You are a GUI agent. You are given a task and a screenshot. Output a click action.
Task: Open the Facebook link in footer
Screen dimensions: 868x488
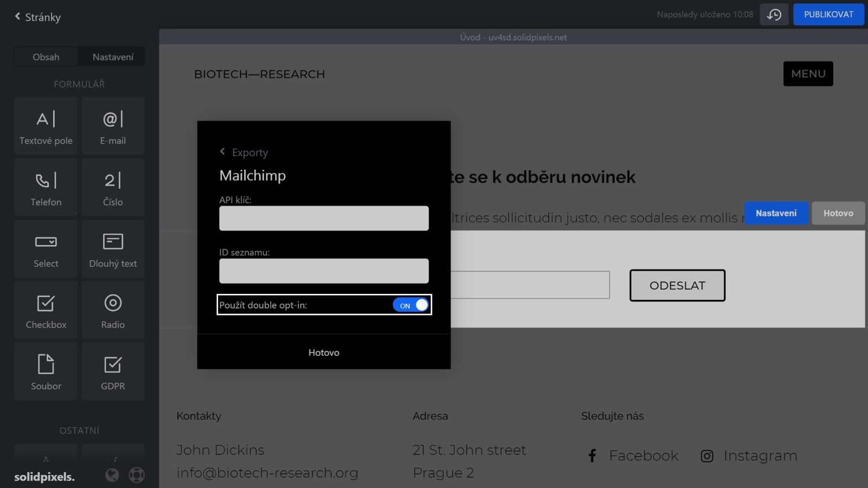(x=631, y=455)
